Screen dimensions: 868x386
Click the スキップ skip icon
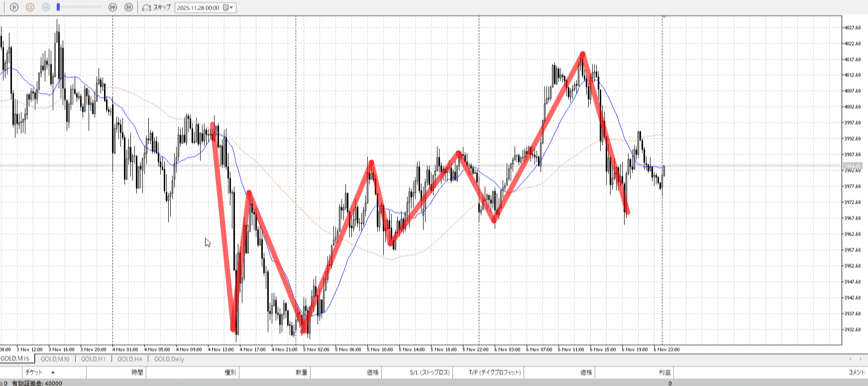(x=146, y=8)
